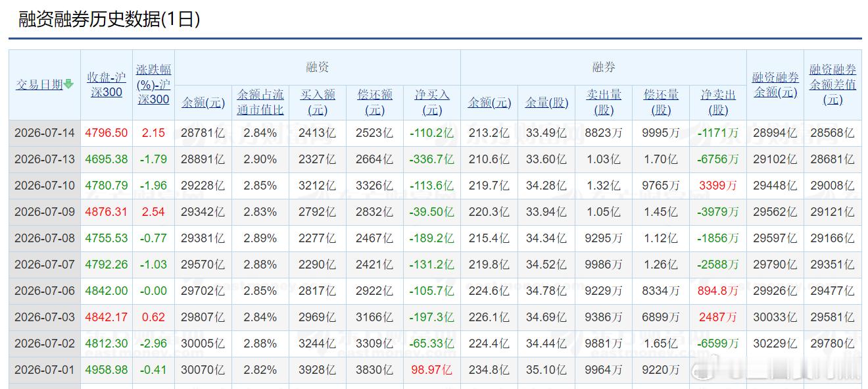Image resolution: width=868 pixels, height=389 pixels.
Task: Click buy amount 3928亿
Action: point(318,370)
